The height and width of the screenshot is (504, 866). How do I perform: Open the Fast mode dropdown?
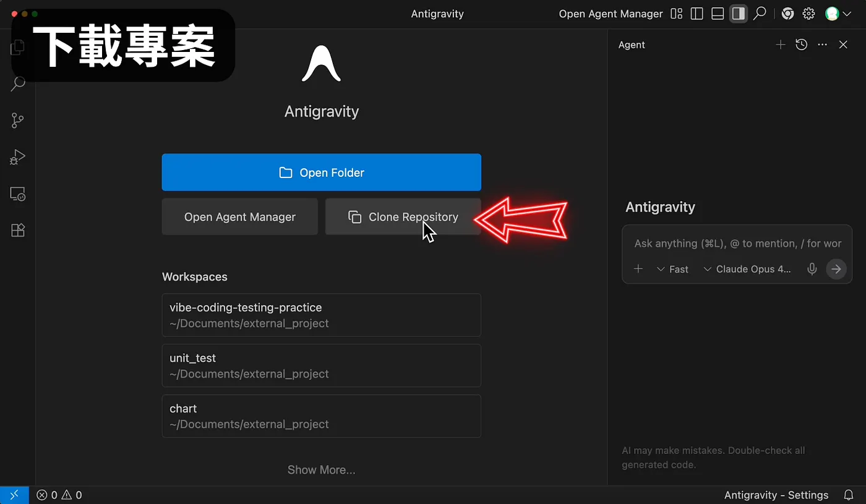pyautogui.click(x=672, y=269)
